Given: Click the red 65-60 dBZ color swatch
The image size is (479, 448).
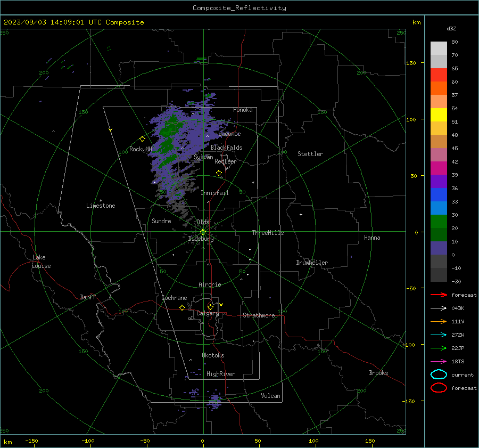Looking at the screenshot, I should [x=439, y=75].
